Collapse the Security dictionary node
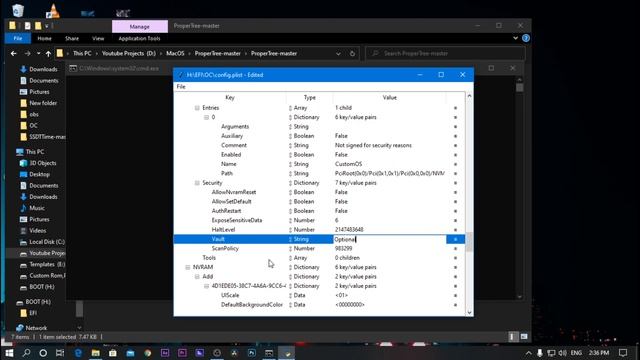 click(x=197, y=183)
